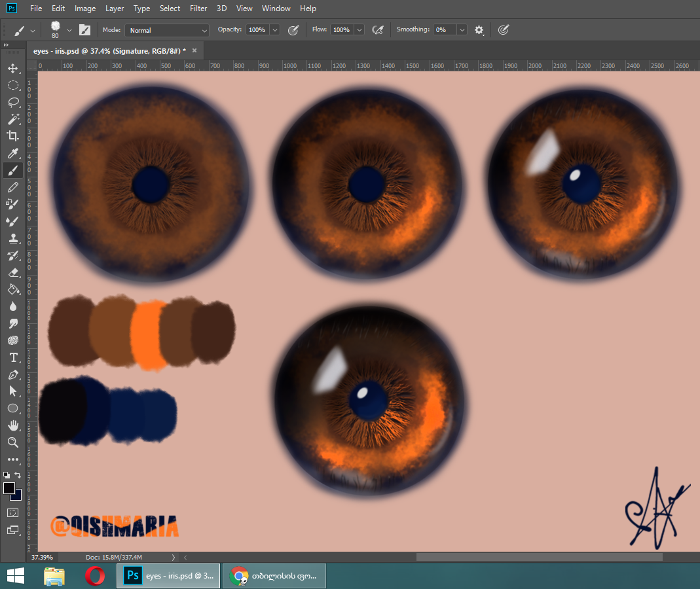Expand the Flow slider dropdown
Viewport: 700px width, 589px height.
(359, 30)
